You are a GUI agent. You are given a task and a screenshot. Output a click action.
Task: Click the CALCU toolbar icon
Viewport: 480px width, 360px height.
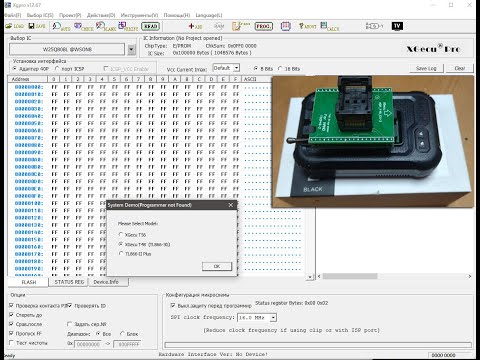point(329,26)
